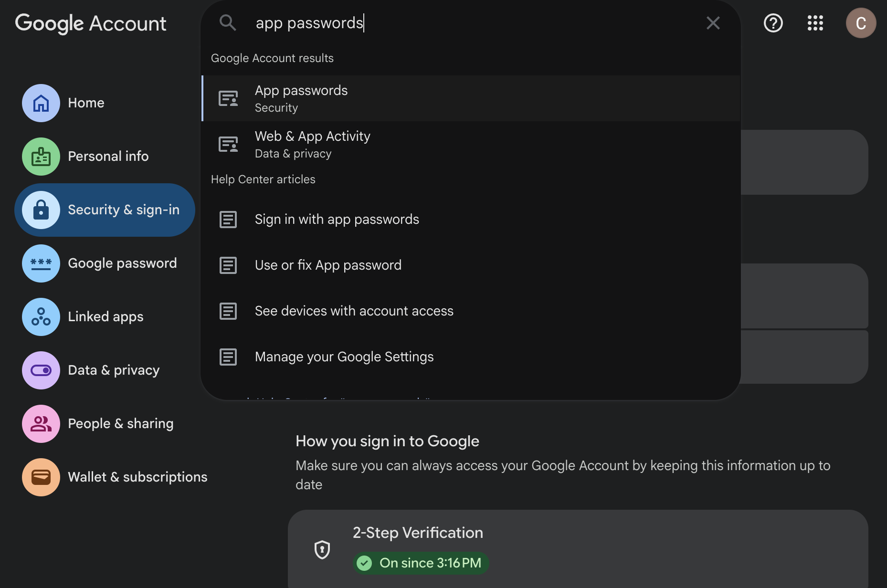Click the Linked apps circles icon
This screenshot has height=588, width=887.
click(41, 317)
